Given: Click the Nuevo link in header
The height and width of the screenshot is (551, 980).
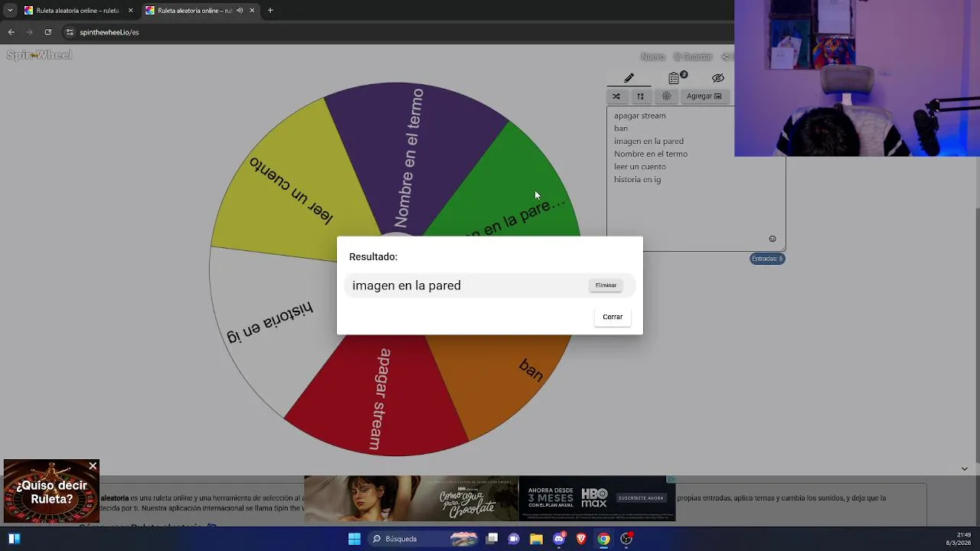Looking at the screenshot, I should [652, 57].
